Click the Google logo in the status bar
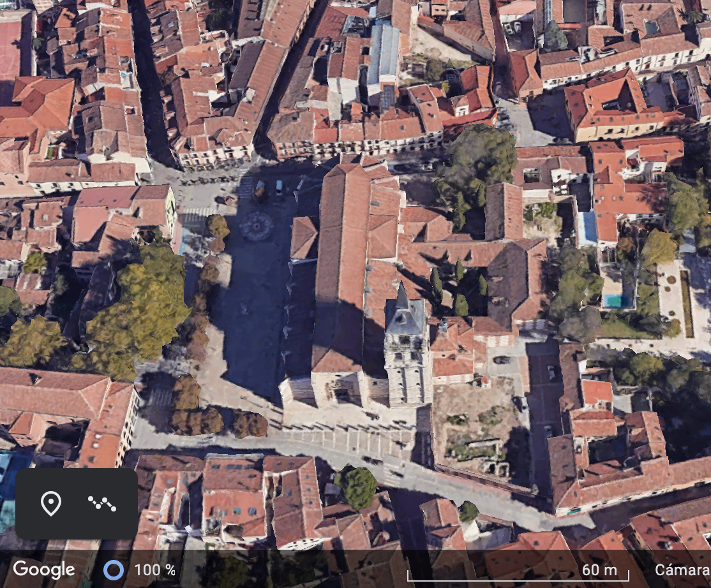The image size is (711, 588). 43,570
